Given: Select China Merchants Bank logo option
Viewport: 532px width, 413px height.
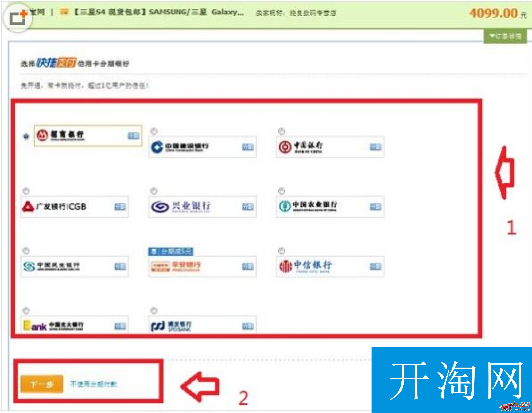Looking at the screenshot, I should pyautogui.click(x=60, y=136).
